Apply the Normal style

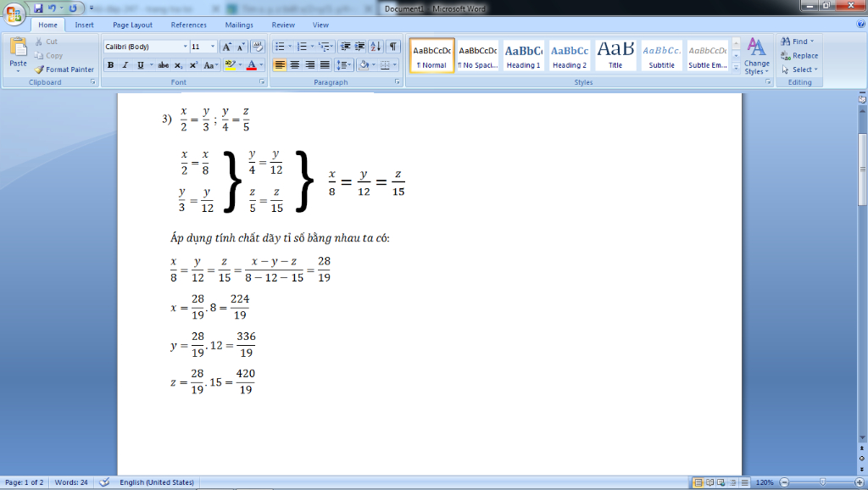(431, 55)
